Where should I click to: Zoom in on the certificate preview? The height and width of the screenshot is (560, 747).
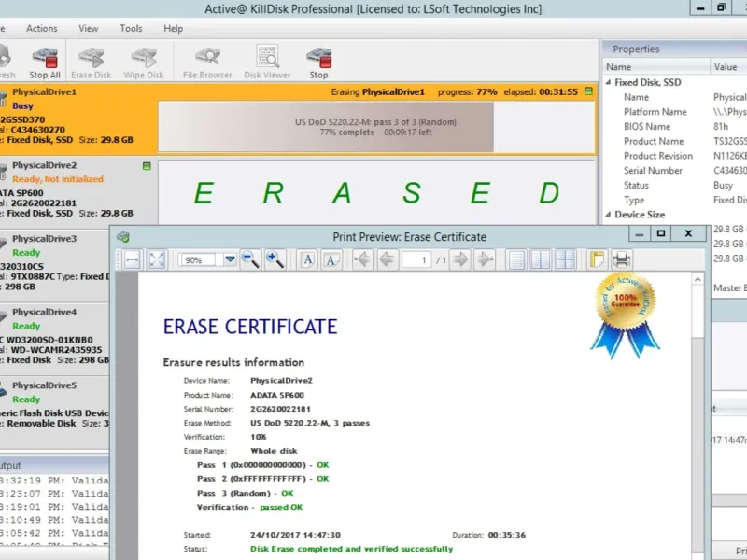pos(275,259)
